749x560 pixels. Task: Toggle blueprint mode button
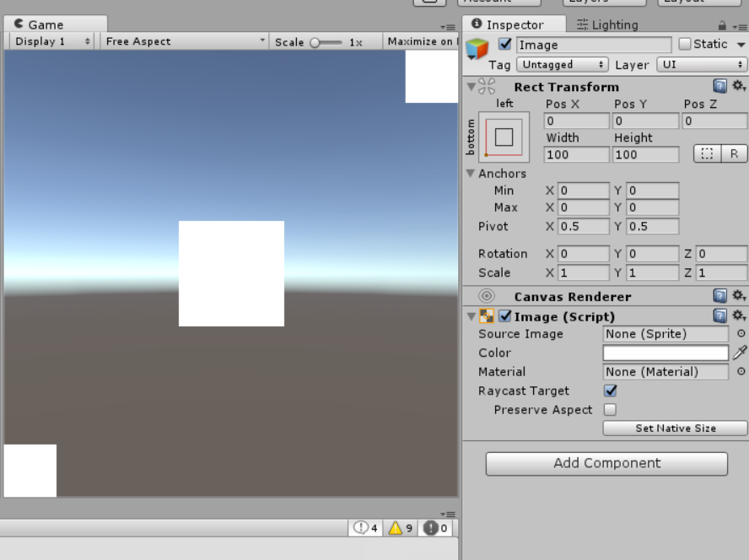coord(707,153)
